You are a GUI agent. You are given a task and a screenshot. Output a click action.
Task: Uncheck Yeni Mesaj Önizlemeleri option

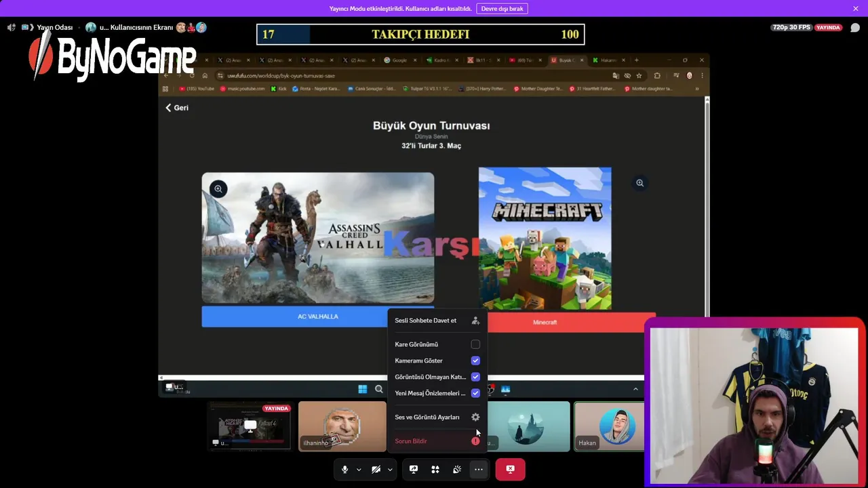pos(475,393)
